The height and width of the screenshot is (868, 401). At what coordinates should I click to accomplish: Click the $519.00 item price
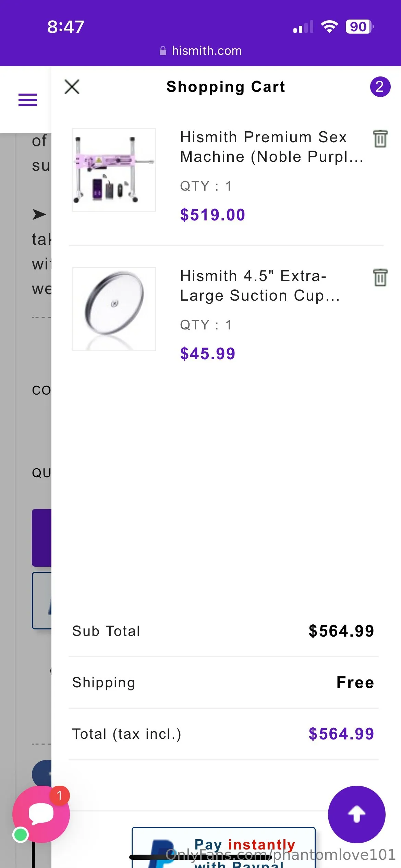click(x=212, y=215)
